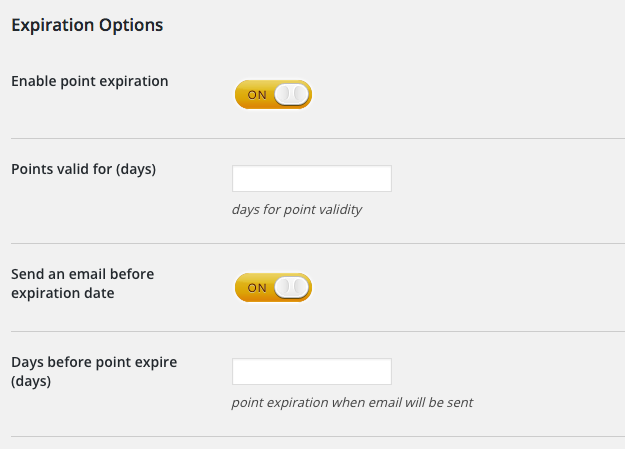
Task: Click divider line below Days before point expire row
Action: pos(317,436)
